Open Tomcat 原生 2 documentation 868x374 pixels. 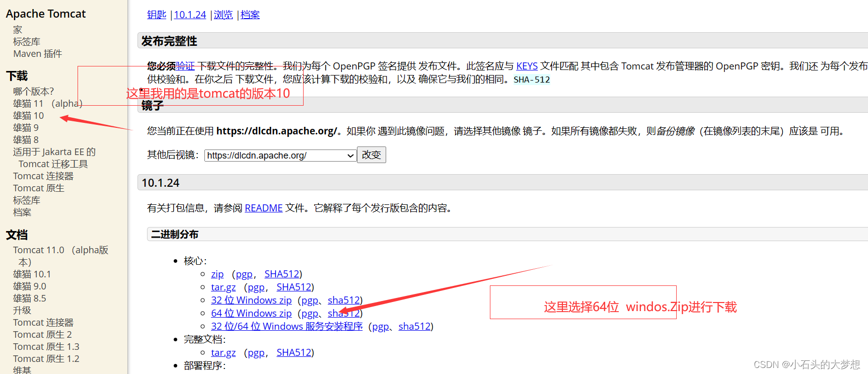click(43, 335)
